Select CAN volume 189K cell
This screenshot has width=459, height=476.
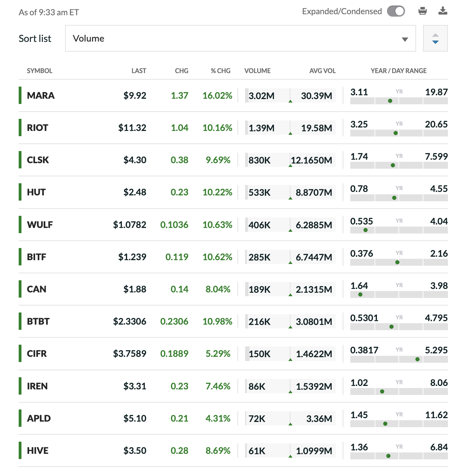pos(260,290)
